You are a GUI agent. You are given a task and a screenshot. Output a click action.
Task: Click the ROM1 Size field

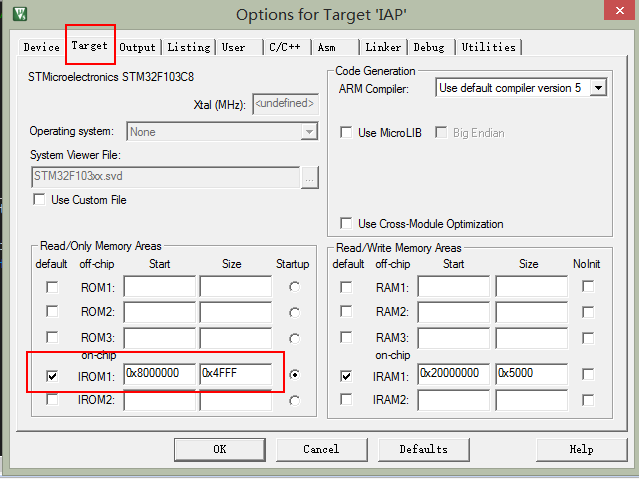tap(236, 286)
